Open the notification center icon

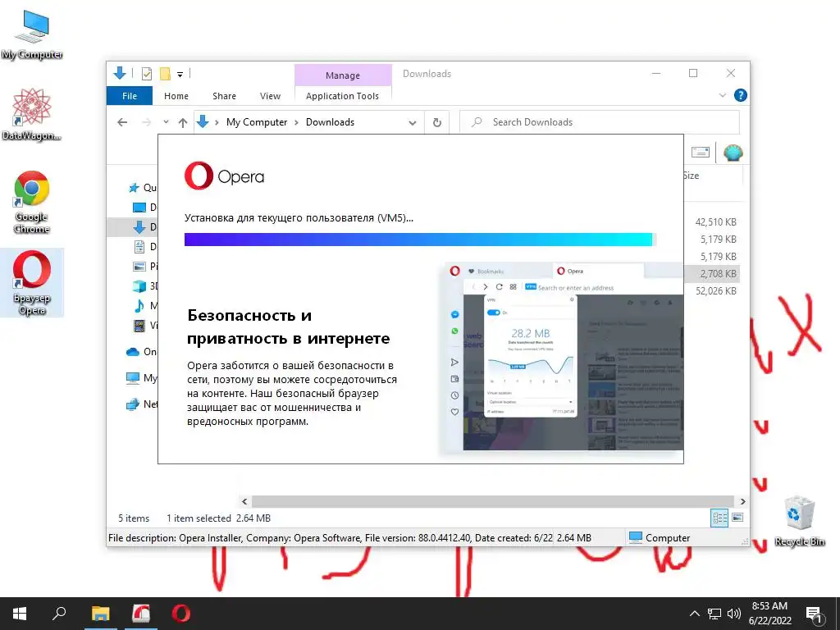[814, 614]
